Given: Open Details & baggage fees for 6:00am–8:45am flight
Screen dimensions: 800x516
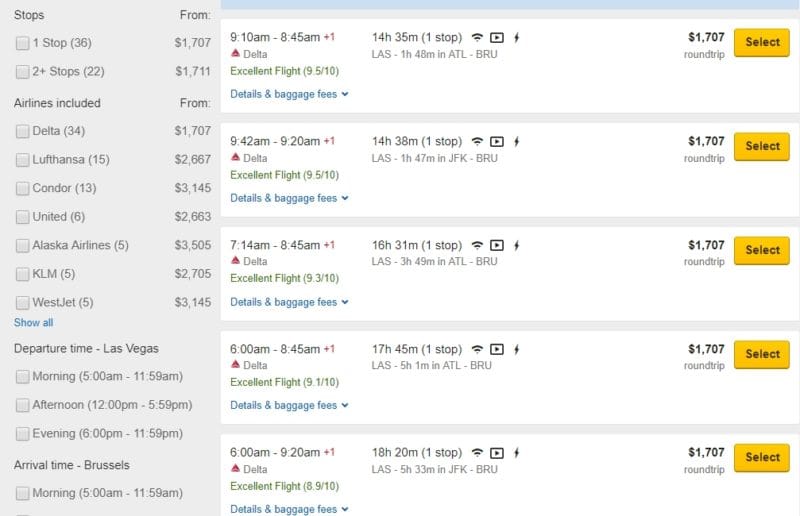Looking at the screenshot, I should point(289,405).
